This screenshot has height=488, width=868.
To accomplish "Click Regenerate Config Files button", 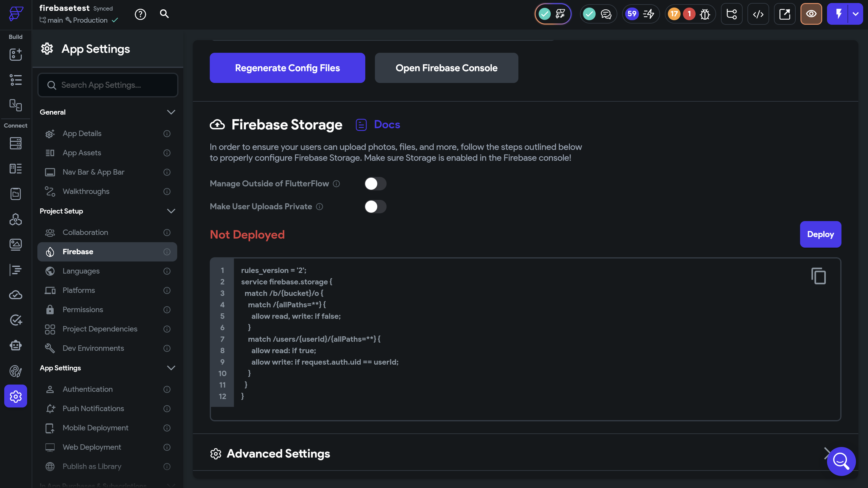I will (287, 68).
